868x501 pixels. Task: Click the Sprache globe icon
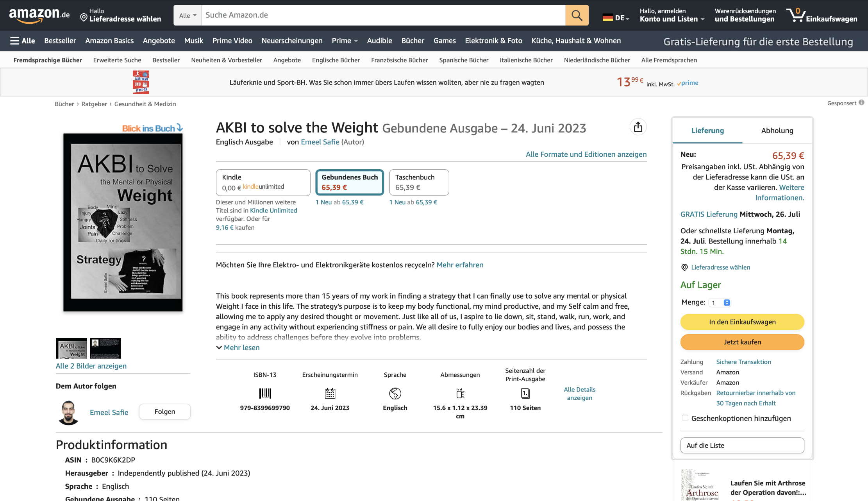pos(395,393)
